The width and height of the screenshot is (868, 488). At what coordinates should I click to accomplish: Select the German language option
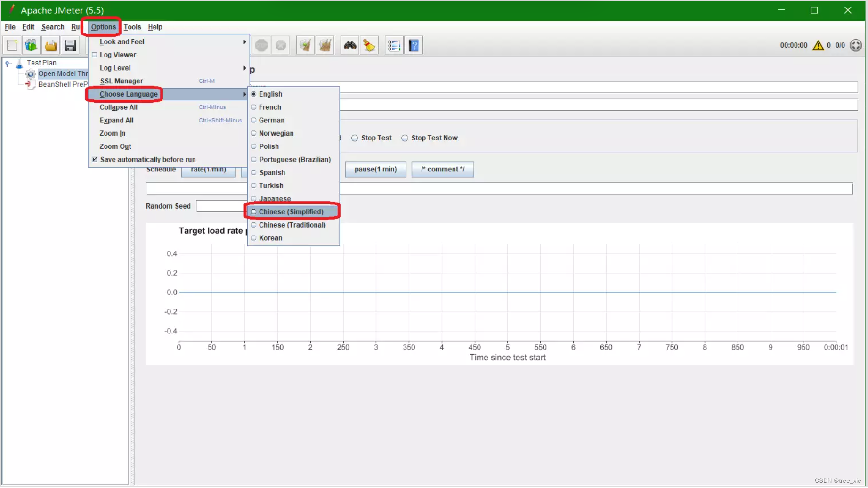[x=293, y=121]
